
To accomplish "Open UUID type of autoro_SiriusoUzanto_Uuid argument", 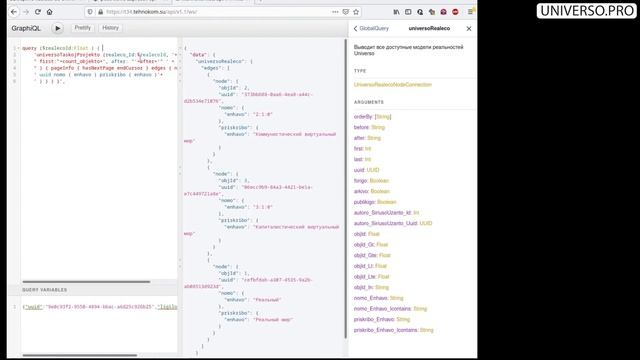I will click(x=426, y=223).
